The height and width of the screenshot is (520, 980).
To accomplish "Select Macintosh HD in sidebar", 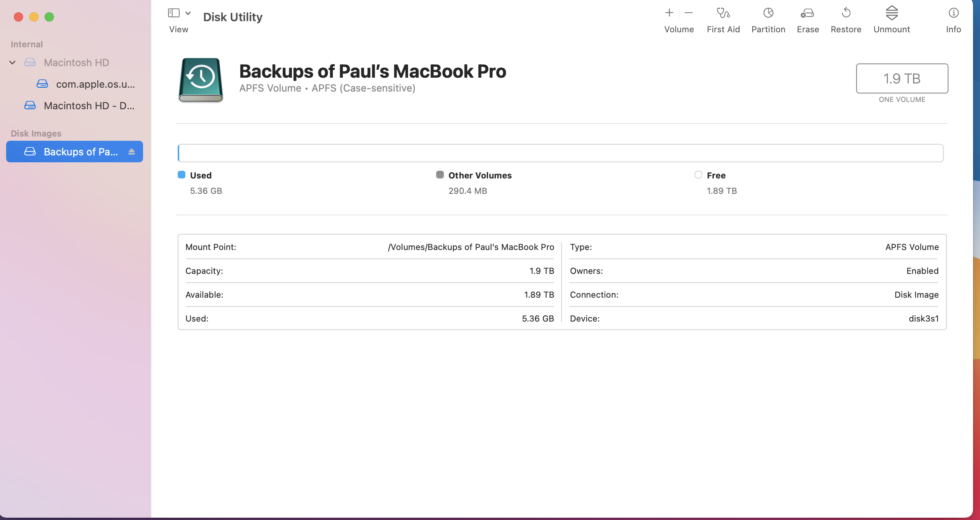I will pyautogui.click(x=76, y=62).
